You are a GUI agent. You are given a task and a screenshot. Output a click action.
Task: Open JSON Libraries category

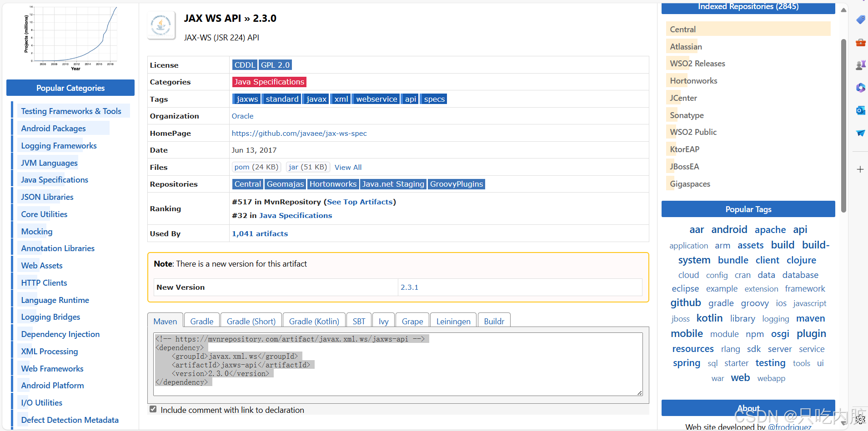click(47, 197)
